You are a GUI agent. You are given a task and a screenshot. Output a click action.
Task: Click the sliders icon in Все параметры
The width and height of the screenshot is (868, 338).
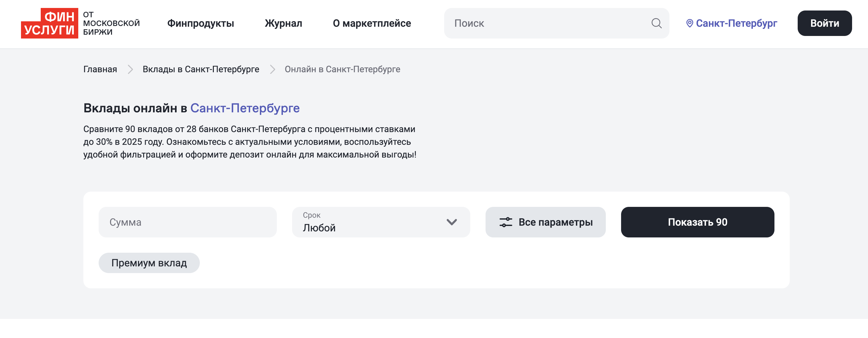pyautogui.click(x=506, y=222)
